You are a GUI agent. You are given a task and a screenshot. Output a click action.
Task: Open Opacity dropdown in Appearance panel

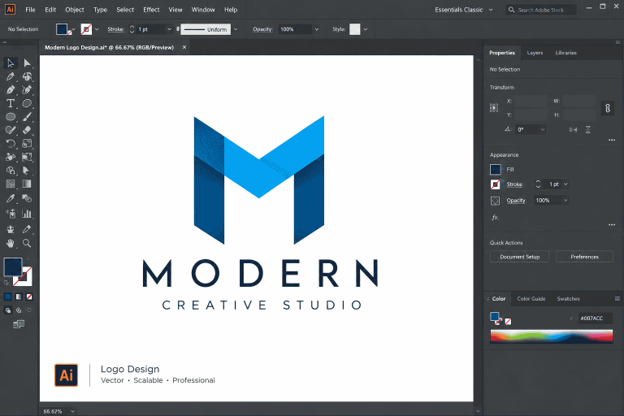pos(565,200)
